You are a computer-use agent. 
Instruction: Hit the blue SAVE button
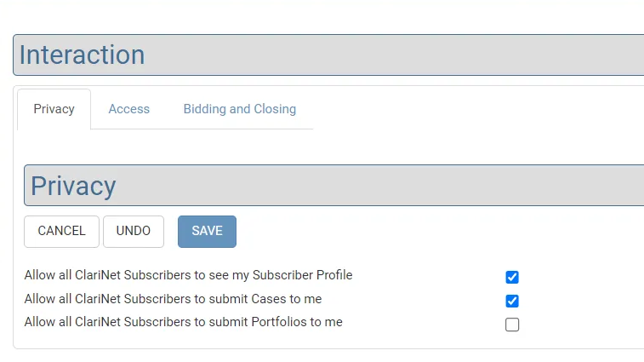click(207, 231)
